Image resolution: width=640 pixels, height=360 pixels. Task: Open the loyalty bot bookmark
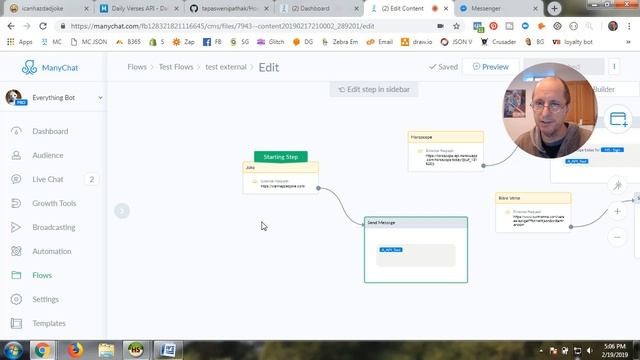pos(572,42)
